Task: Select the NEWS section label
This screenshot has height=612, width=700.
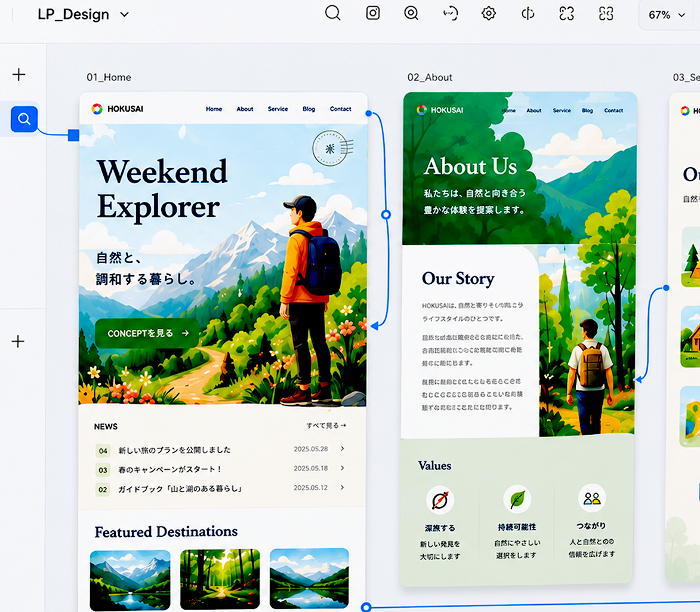Action: [x=106, y=427]
